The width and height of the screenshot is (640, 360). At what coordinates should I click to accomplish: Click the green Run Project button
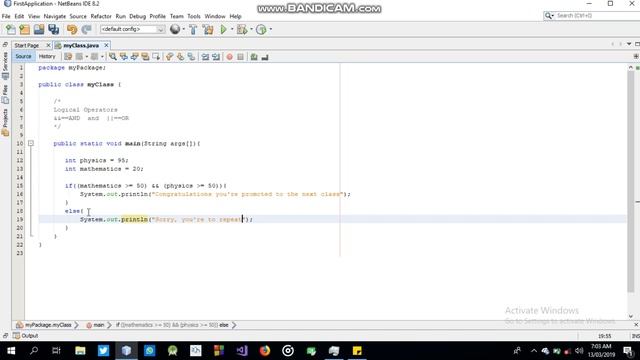click(x=223, y=29)
